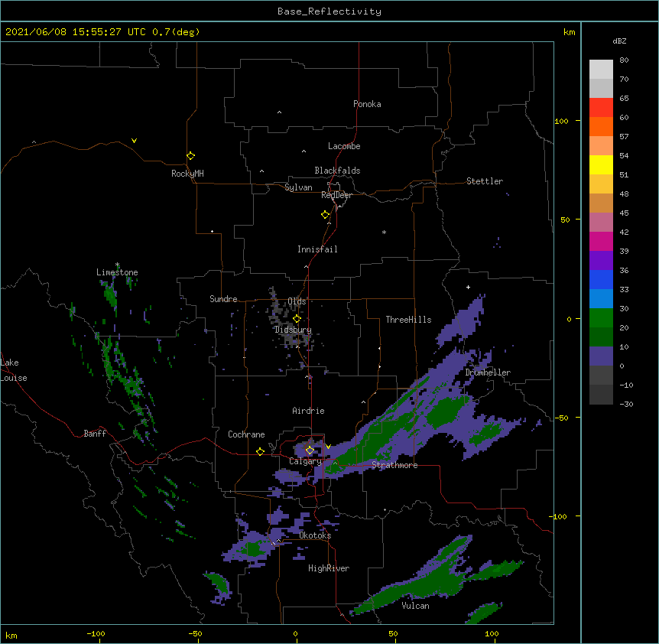This screenshot has height=644, width=659.
Task: Click the Sundre label
Action: [x=223, y=299]
